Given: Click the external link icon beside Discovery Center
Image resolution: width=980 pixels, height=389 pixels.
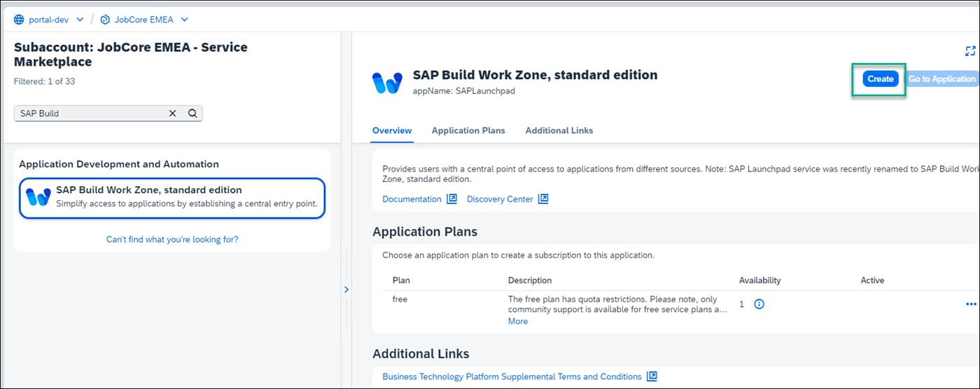Looking at the screenshot, I should 543,199.
